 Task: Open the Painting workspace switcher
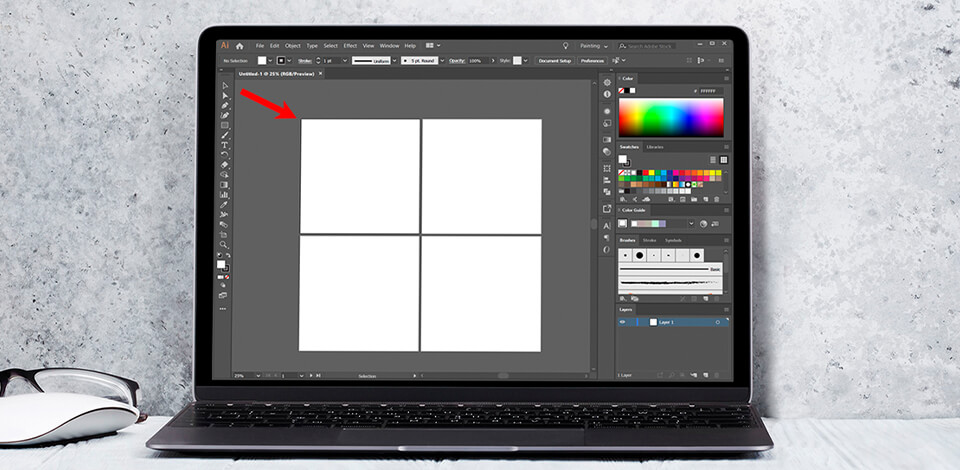(594, 46)
